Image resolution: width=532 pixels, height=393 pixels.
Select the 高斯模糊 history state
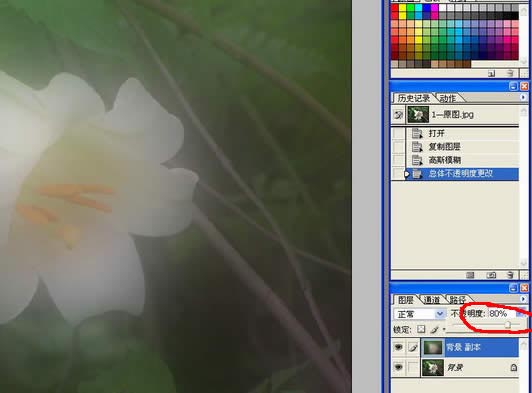[x=462, y=160]
